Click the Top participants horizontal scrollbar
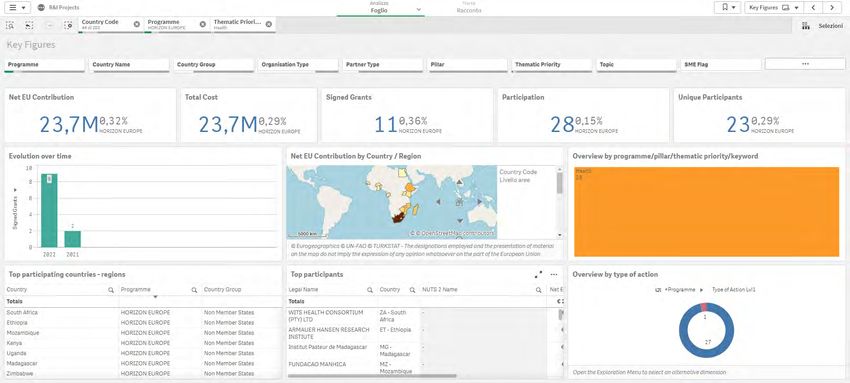This screenshot has height=383, width=850. [372, 376]
